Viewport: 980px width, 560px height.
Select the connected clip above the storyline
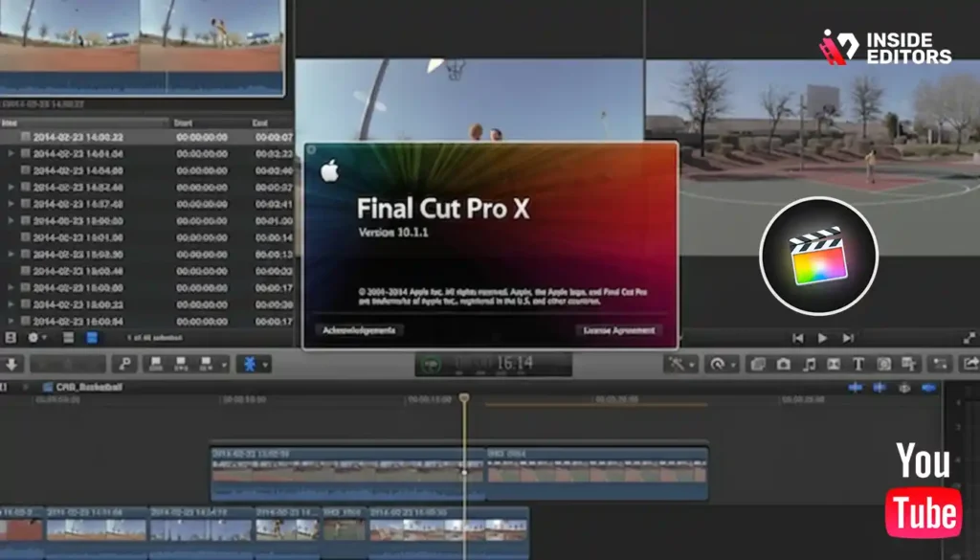pos(348,473)
